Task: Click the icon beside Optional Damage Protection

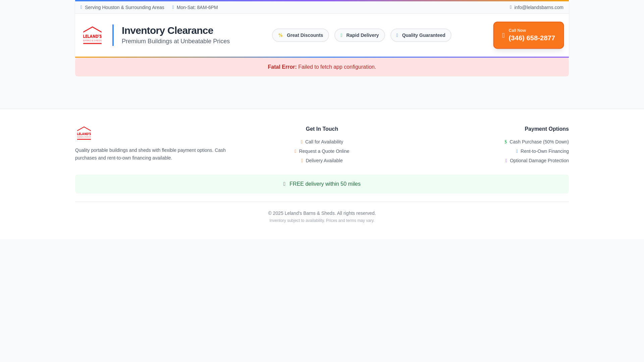Action: click(506, 161)
